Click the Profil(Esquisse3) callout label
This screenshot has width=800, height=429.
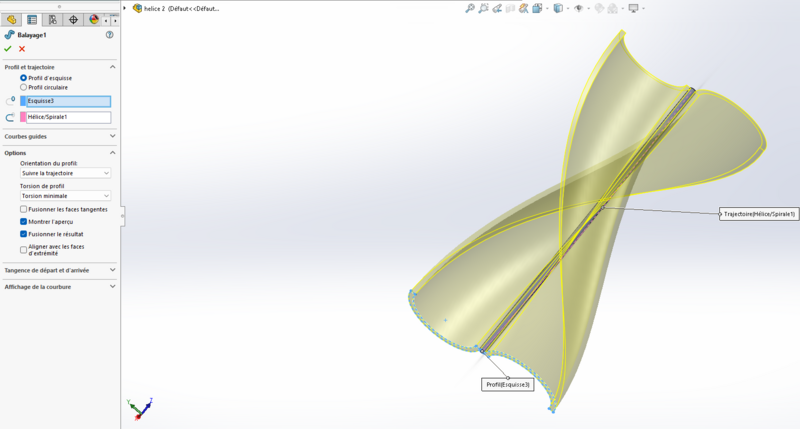508,385
